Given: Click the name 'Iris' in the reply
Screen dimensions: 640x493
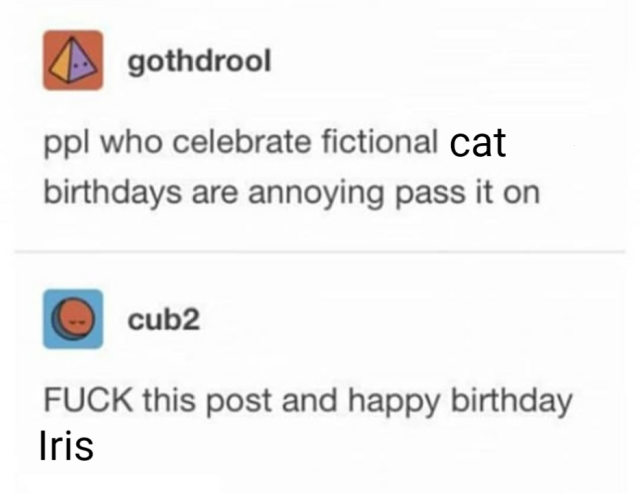Looking at the screenshot, I should (x=66, y=445).
